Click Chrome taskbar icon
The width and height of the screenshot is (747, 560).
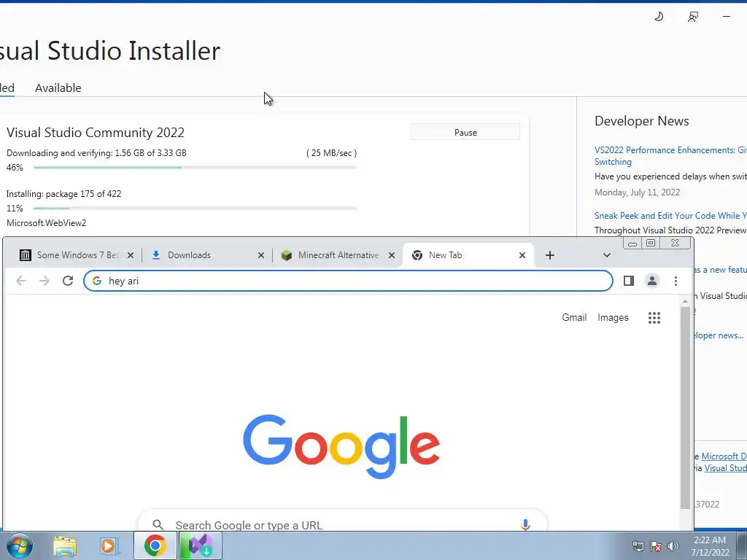pyautogui.click(x=155, y=545)
